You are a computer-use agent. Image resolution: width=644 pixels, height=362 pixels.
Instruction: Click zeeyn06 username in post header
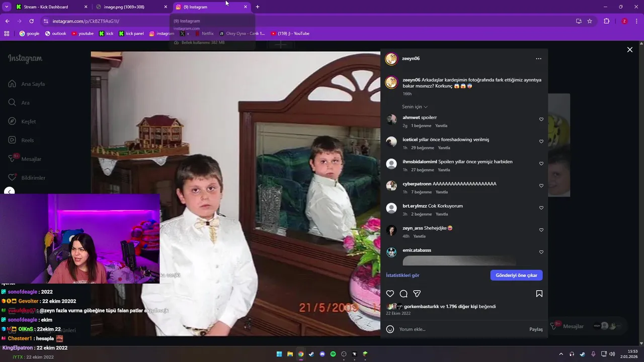[x=411, y=58]
